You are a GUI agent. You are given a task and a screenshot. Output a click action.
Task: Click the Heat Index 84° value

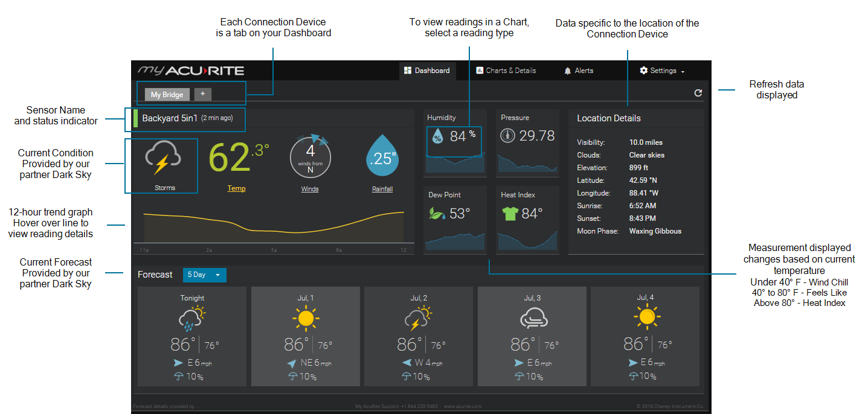pos(532,213)
